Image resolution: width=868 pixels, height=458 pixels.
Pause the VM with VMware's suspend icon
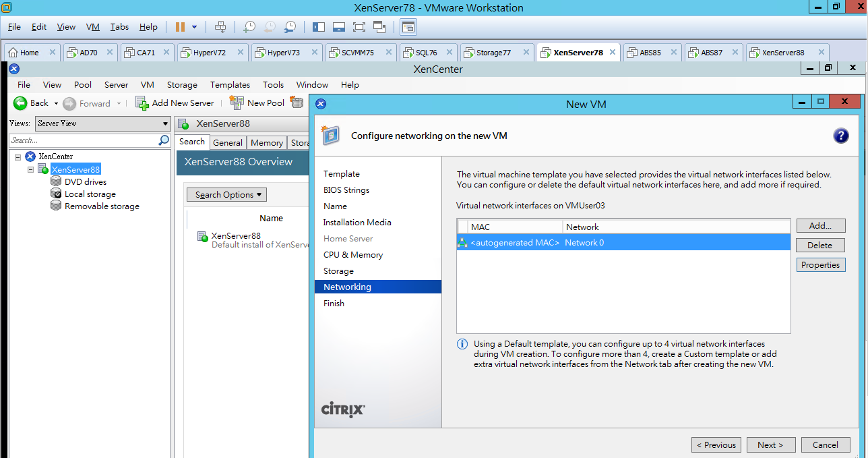tap(180, 27)
